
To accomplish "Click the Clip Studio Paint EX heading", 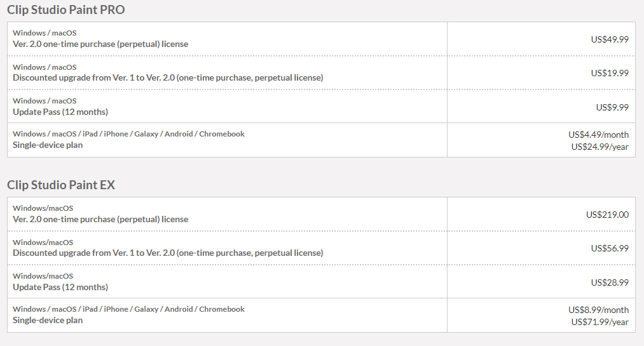I will (x=61, y=185).
